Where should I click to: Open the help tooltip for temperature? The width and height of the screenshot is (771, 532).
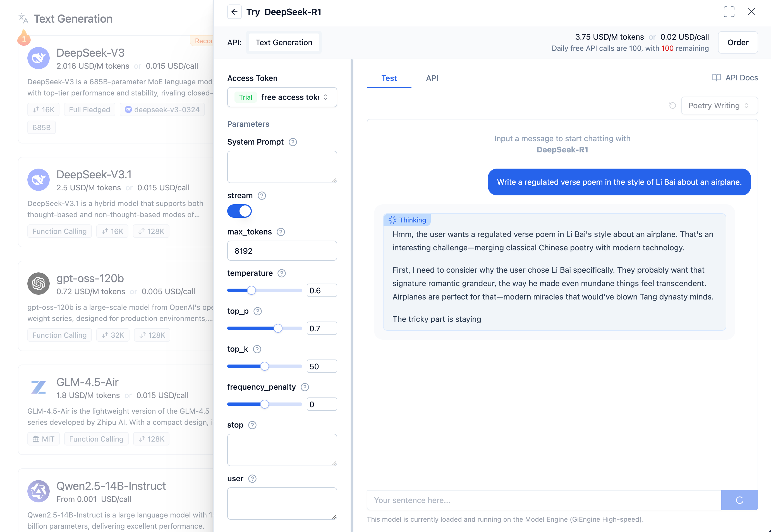(282, 273)
